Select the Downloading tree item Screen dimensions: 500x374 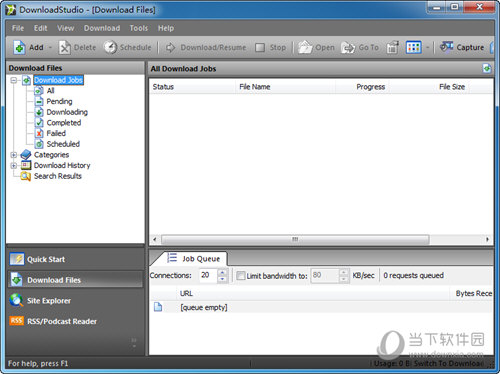coord(67,112)
